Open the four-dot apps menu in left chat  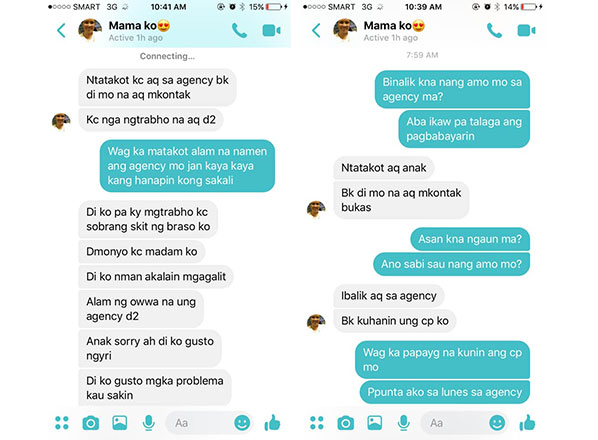click(62, 423)
